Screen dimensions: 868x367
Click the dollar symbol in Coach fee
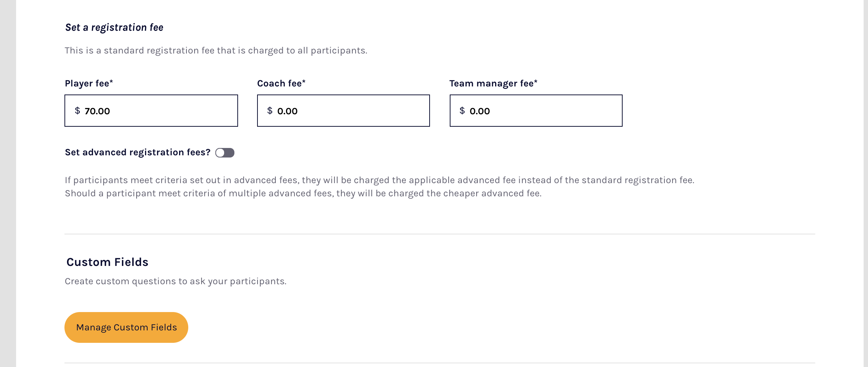pyautogui.click(x=270, y=111)
